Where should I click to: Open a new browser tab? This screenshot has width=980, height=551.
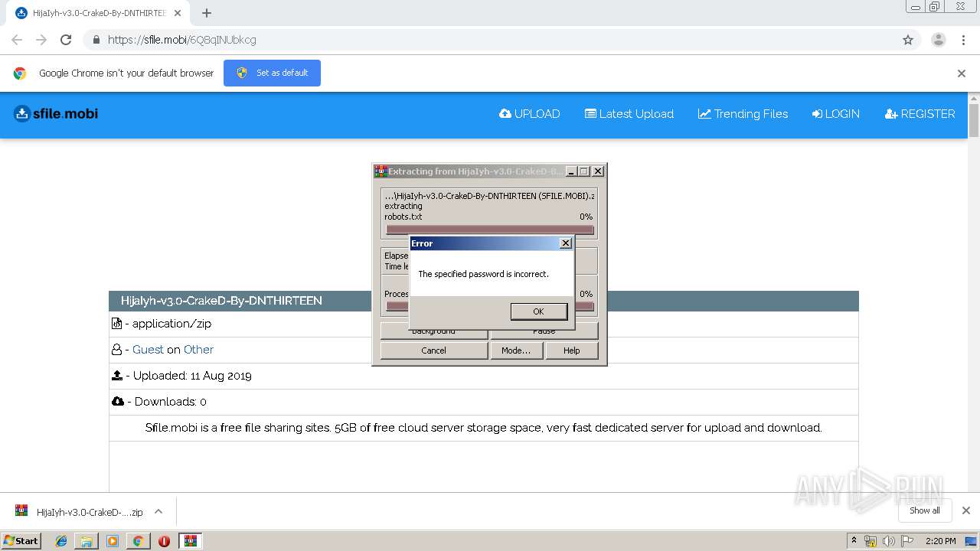207,13
